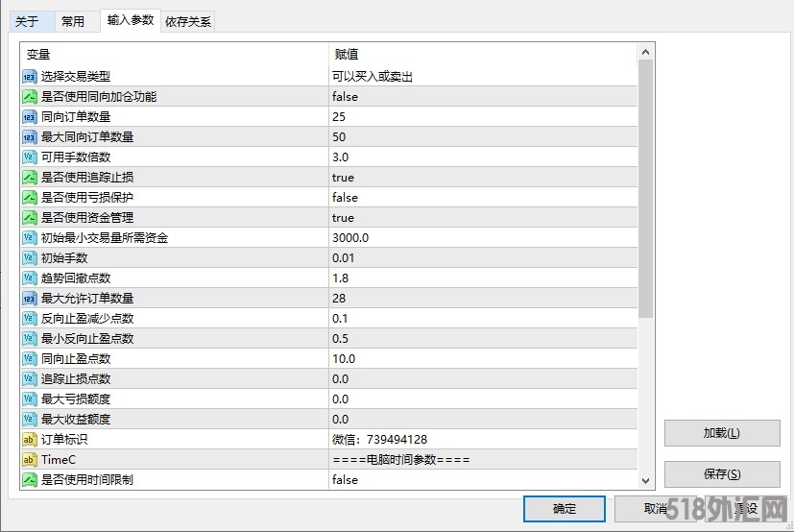The width and height of the screenshot is (794, 532).
Task: Open the 依存关系 tab
Action: click(188, 22)
